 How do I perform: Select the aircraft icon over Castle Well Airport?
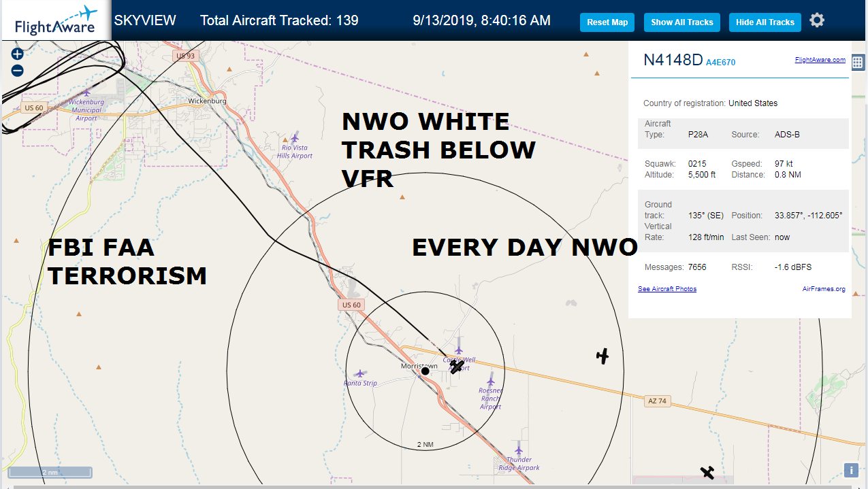[x=457, y=367]
